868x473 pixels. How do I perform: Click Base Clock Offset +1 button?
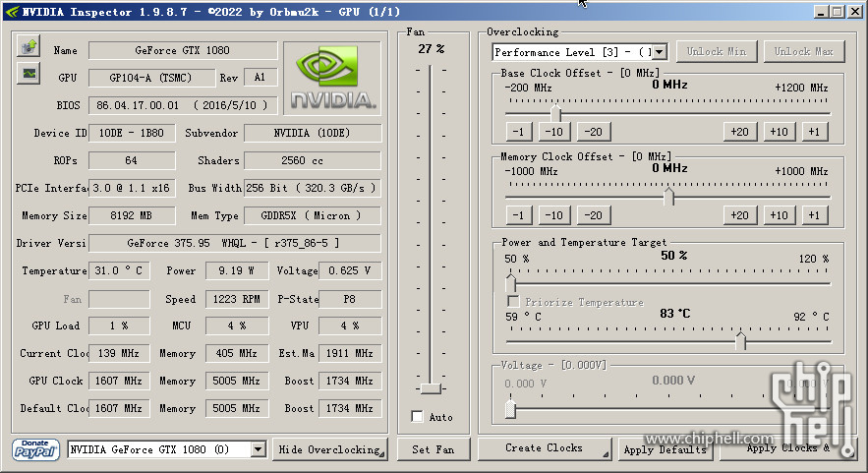click(814, 132)
